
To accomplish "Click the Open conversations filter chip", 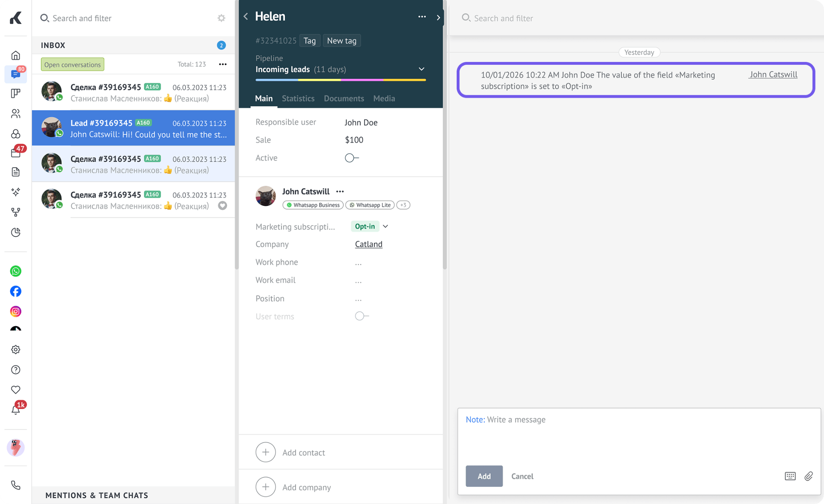I will click(x=72, y=64).
